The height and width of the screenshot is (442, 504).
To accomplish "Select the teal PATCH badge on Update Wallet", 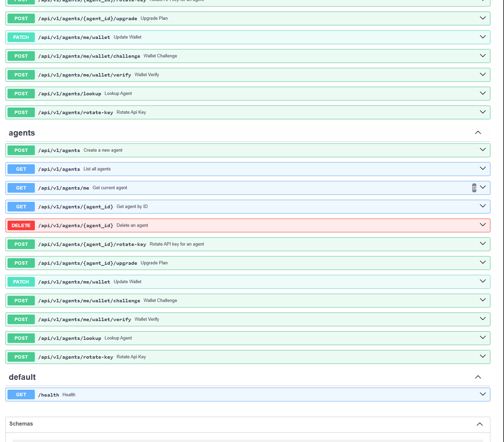I will pos(21,281).
